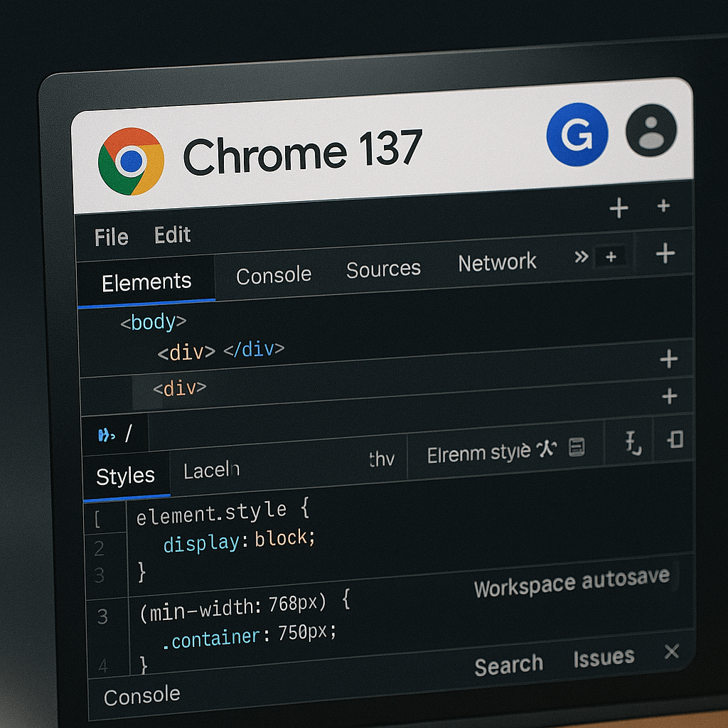Open the Google account icon
The width and height of the screenshot is (728, 728).
coord(578,135)
